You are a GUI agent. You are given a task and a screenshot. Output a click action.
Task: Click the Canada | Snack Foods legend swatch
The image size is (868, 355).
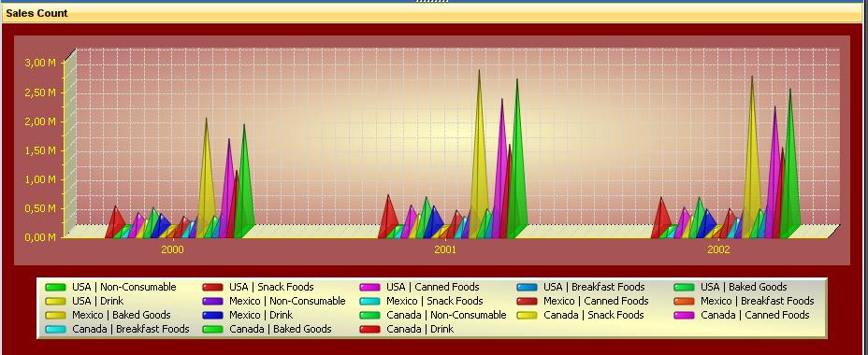(527, 315)
